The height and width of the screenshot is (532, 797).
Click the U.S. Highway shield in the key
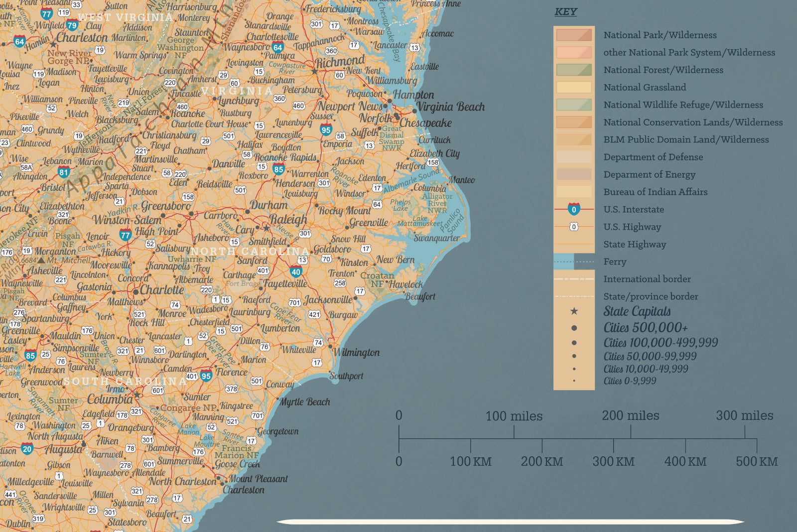coord(574,227)
